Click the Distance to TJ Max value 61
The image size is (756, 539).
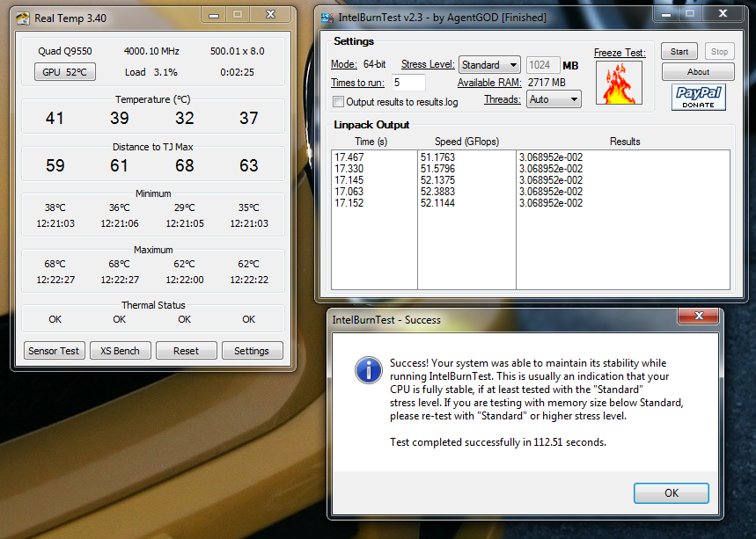coord(119,165)
